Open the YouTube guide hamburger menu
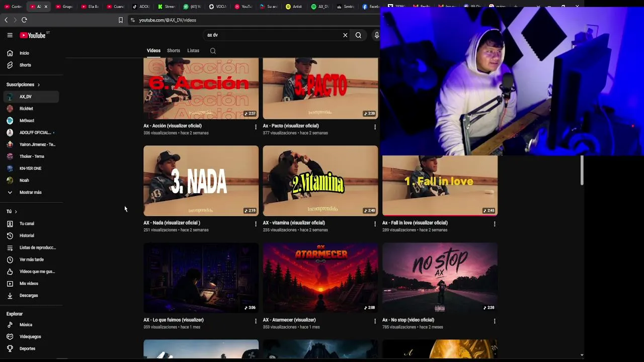The image size is (644, 362). (10, 35)
